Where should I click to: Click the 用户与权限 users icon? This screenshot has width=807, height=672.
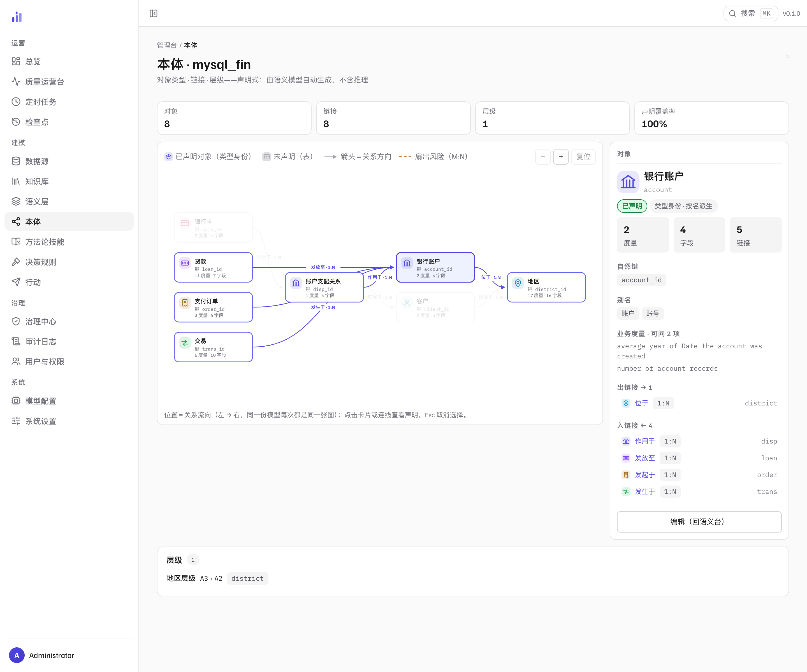[16, 362]
